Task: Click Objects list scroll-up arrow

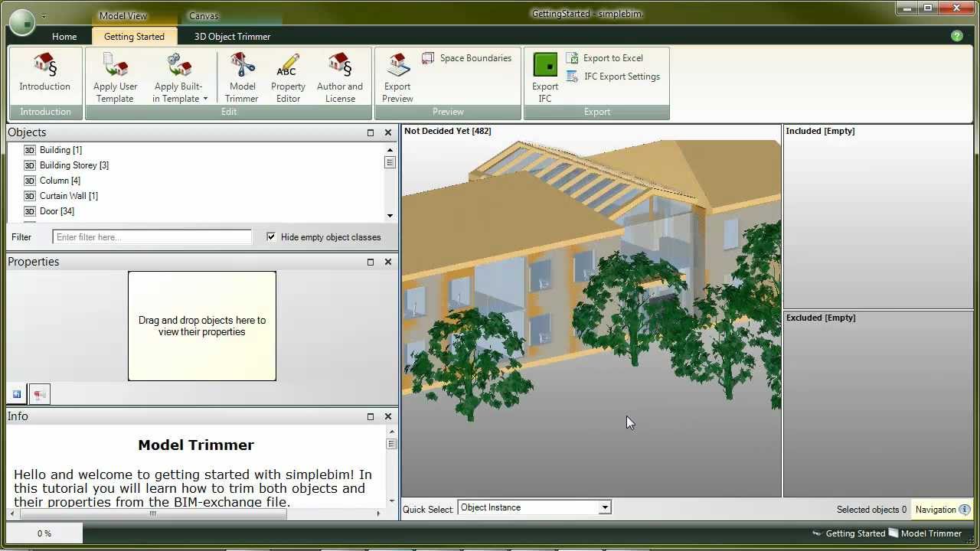Action: 390,149
